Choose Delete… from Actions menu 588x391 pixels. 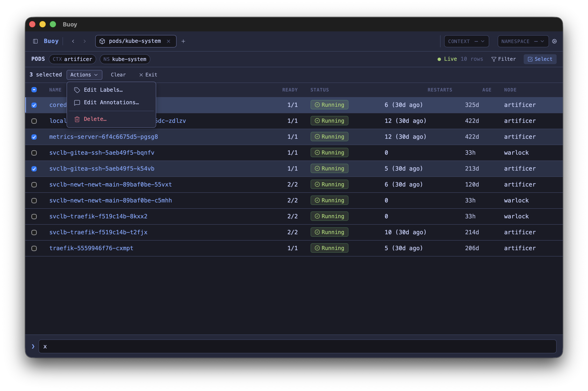click(111, 119)
